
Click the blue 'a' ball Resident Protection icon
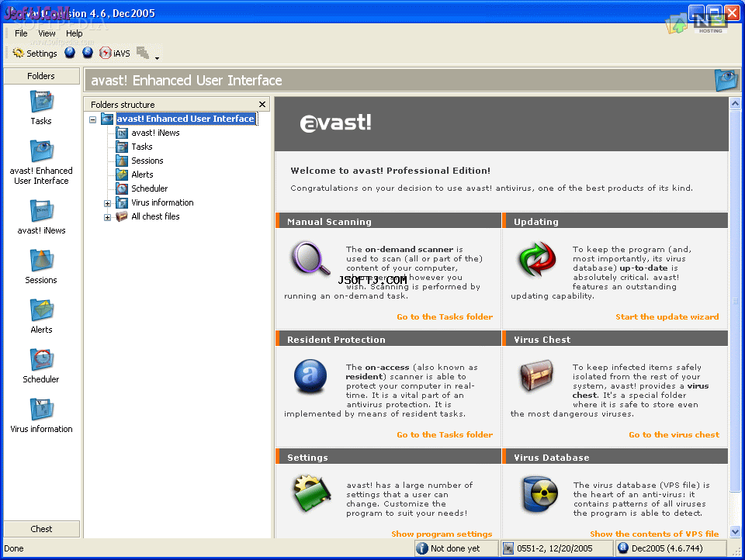(310, 376)
